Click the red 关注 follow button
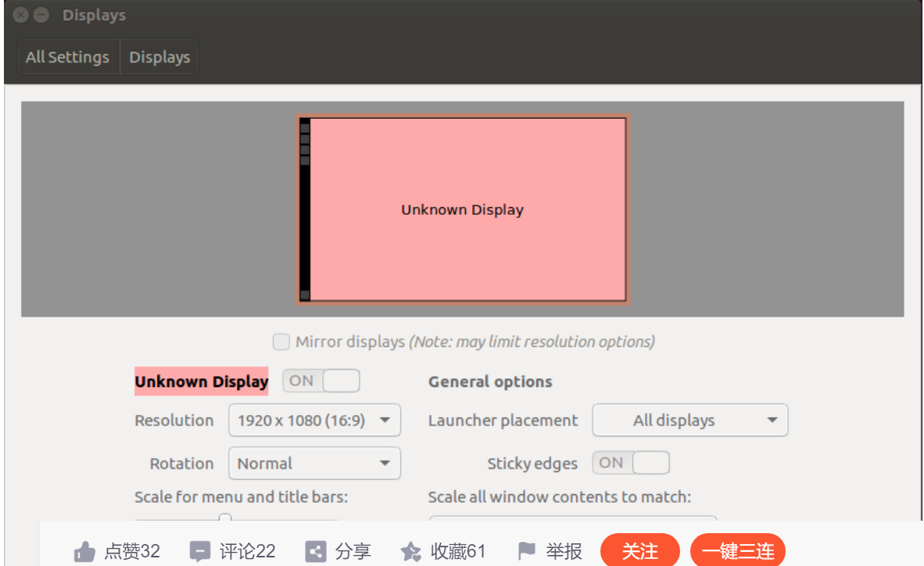The width and height of the screenshot is (924, 566). pyautogui.click(x=640, y=550)
